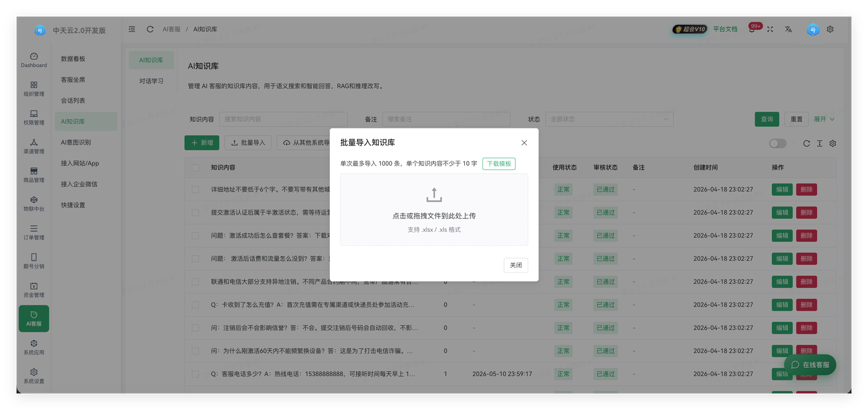Check the row 问：注销后会不会影响信誉
The width and height of the screenshot is (868, 410).
(x=196, y=328)
